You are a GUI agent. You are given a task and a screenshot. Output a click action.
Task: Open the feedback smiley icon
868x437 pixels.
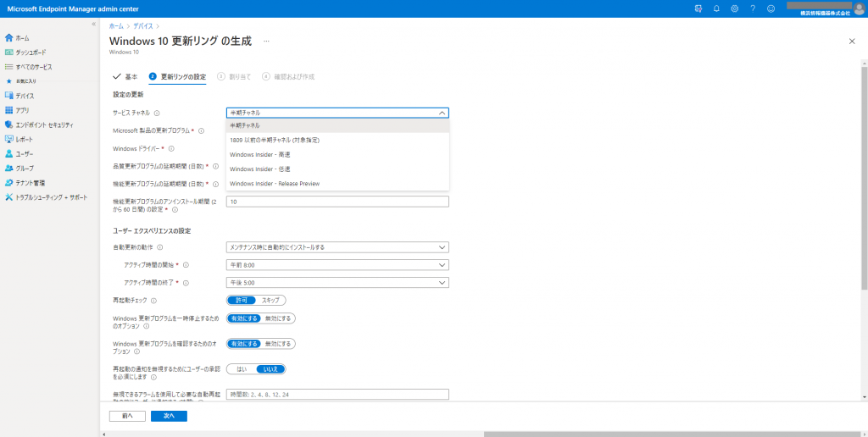771,8
